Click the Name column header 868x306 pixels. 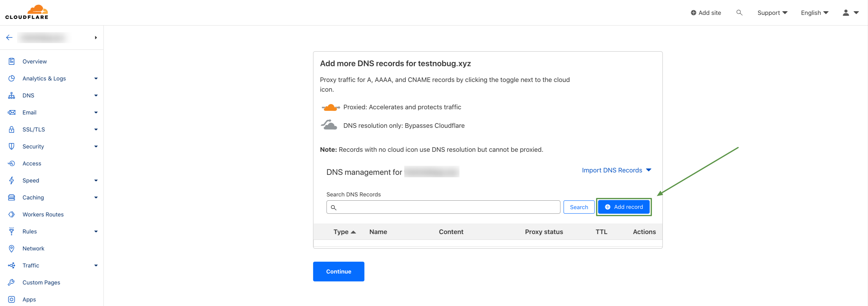point(378,232)
